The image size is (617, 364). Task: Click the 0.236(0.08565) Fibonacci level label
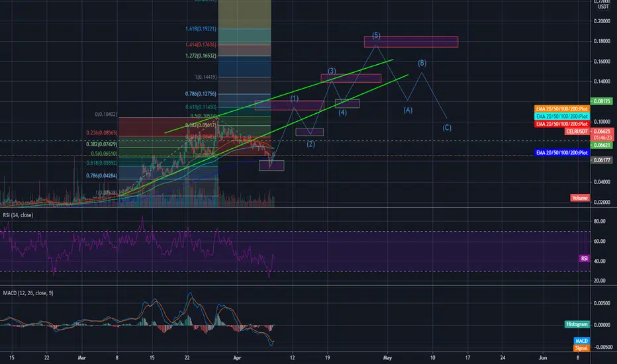[101, 133]
